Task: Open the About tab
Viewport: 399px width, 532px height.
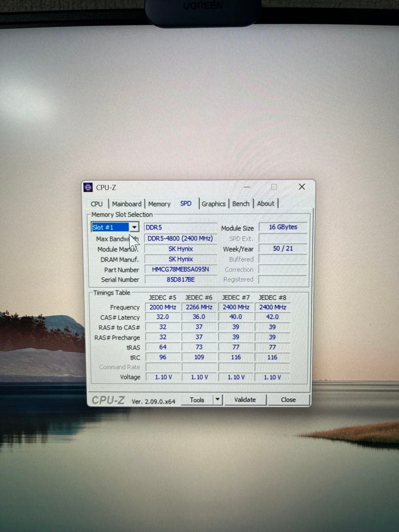Action: 266,204
